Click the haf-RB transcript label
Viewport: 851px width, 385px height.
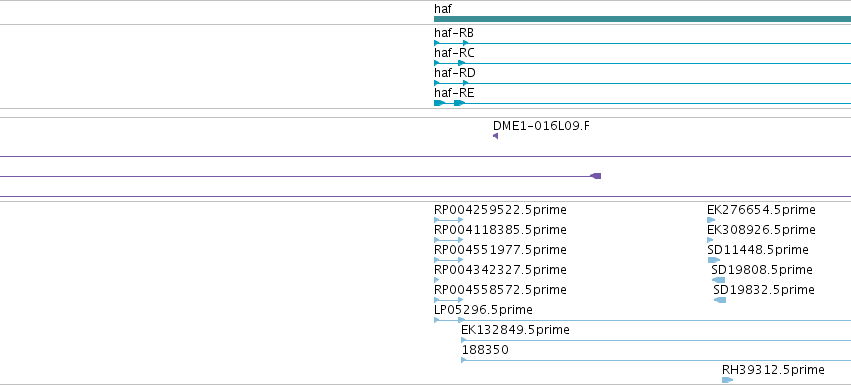[x=454, y=33]
